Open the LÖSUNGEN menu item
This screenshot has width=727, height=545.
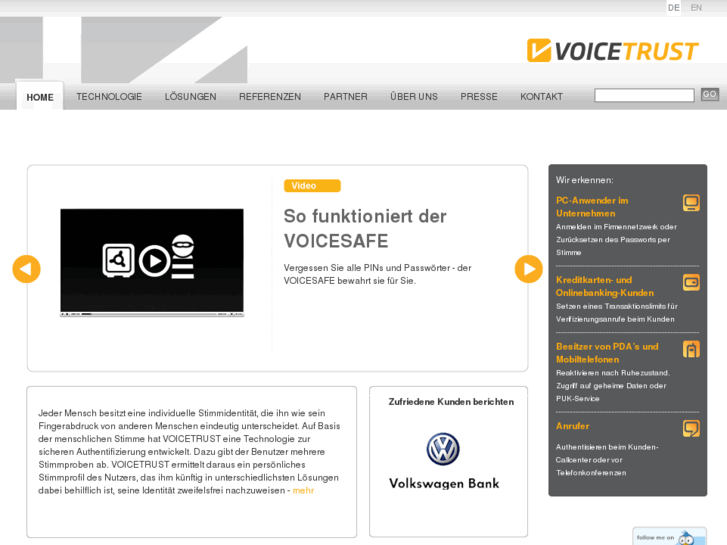tap(191, 96)
